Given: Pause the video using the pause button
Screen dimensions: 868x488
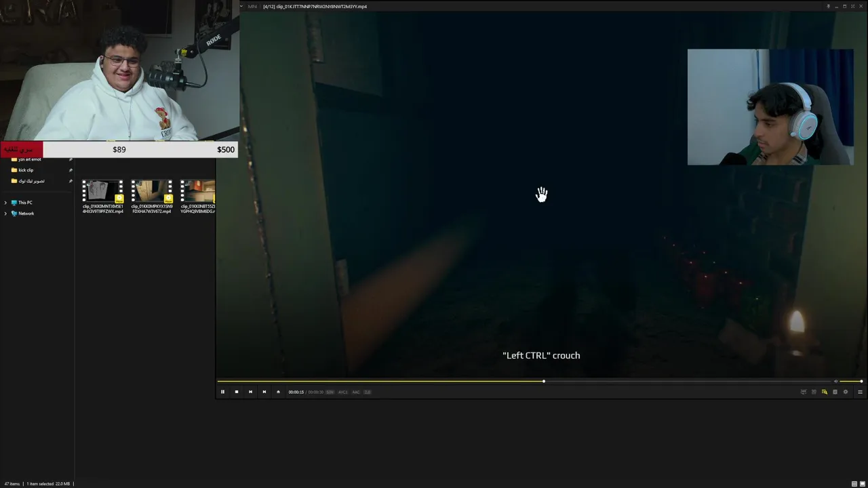Looking at the screenshot, I should click(222, 392).
